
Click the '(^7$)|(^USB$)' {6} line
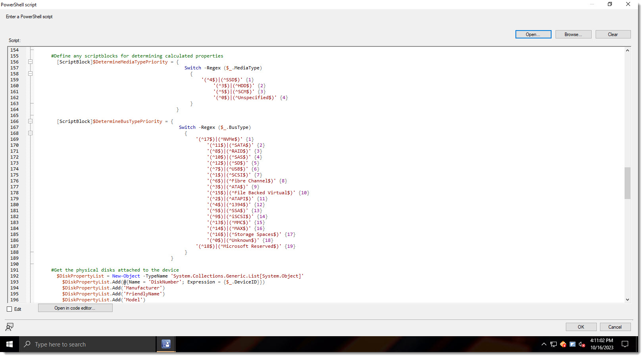[x=233, y=169]
